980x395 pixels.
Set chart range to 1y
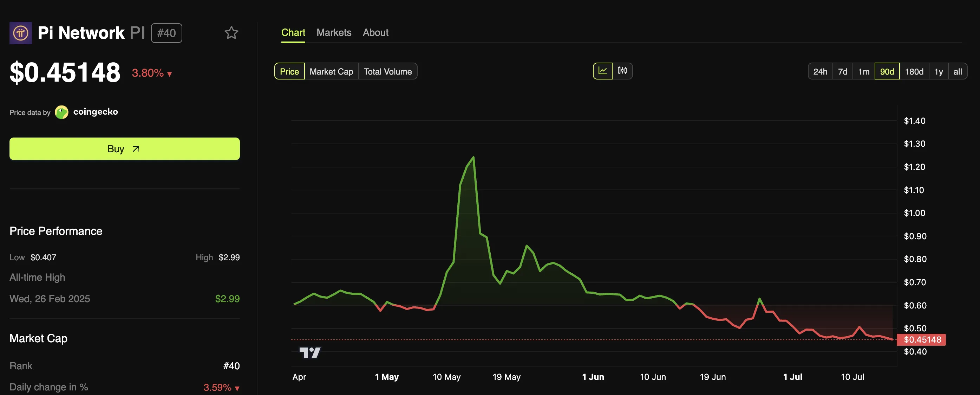point(938,72)
